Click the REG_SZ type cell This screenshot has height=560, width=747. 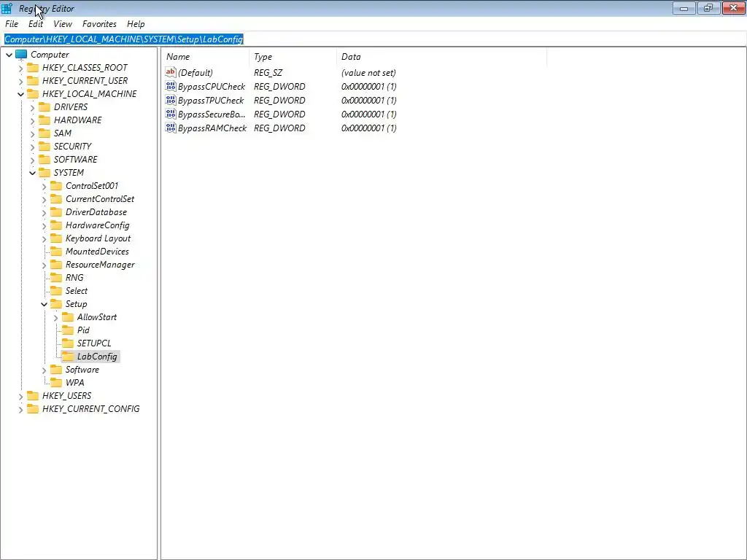pos(268,72)
